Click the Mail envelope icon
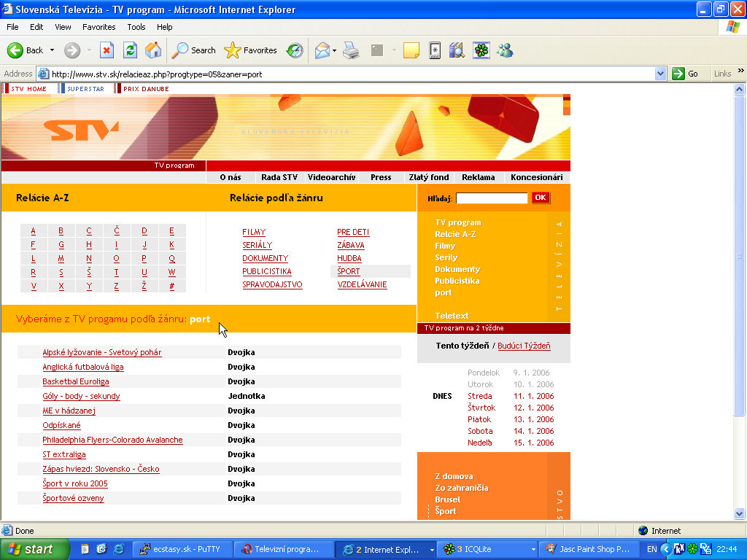Screen dimensions: 747x560 coord(322,50)
